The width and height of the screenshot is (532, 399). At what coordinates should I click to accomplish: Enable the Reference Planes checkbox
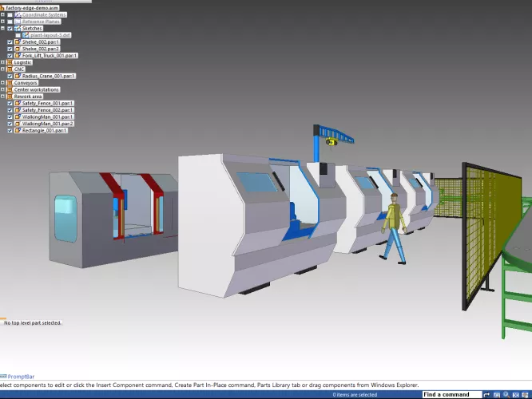pos(10,22)
